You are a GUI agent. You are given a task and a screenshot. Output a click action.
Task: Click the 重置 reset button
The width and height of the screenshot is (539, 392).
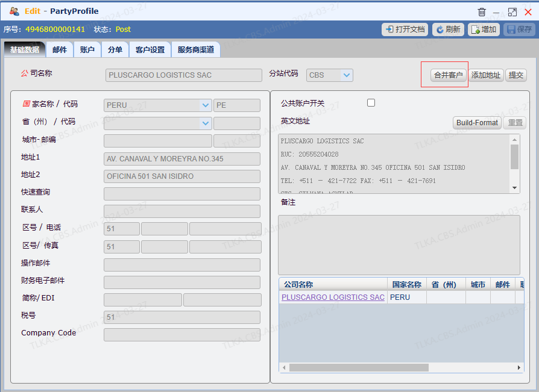(x=515, y=123)
